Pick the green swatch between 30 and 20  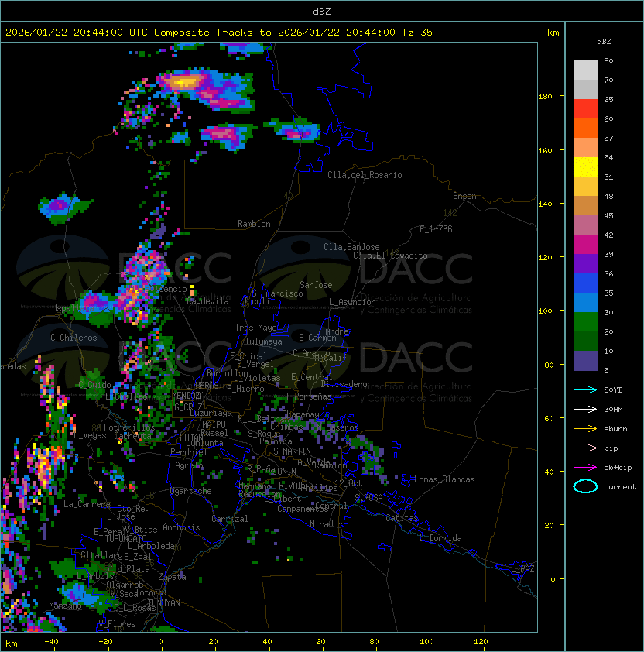tap(585, 322)
